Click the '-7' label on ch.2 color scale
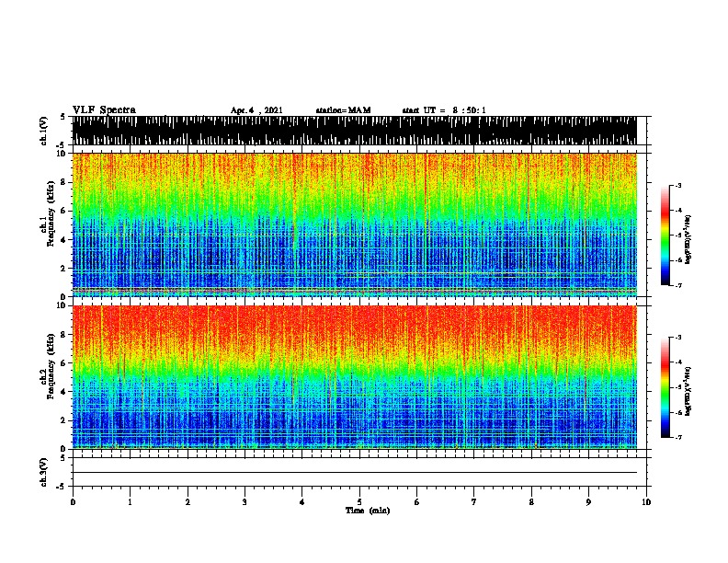The image size is (728, 563). pos(677,437)
